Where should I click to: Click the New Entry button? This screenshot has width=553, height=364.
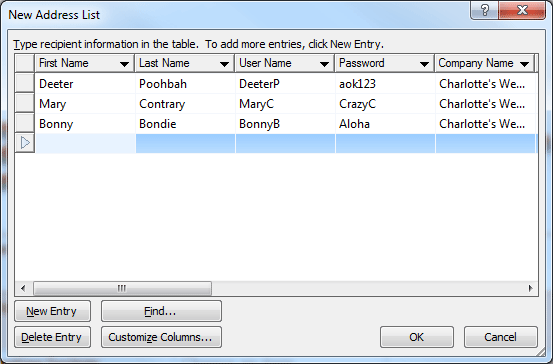tap(52, 311)
